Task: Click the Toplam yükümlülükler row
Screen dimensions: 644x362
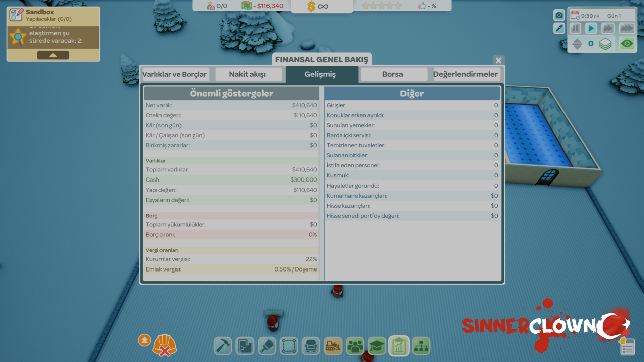Action: (231, 224)
